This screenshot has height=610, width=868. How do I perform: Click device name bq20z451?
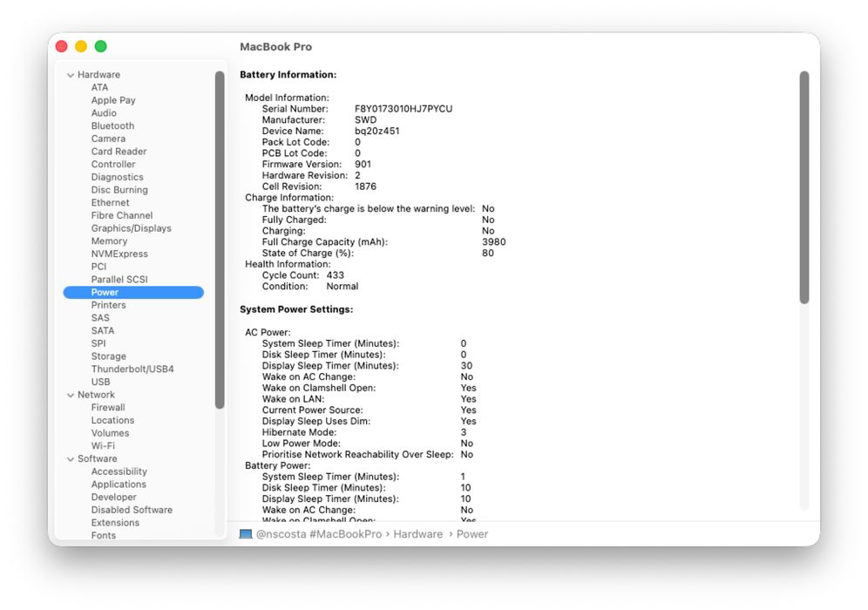377,132
